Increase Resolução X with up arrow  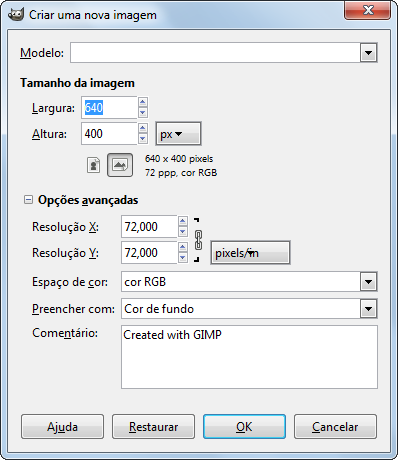(183, 221)
